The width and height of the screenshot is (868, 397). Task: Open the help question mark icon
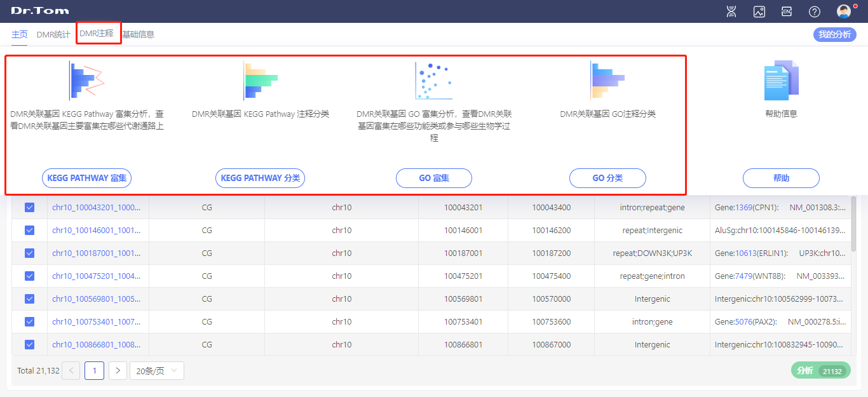pyautogui.click(x=814, y=11)
